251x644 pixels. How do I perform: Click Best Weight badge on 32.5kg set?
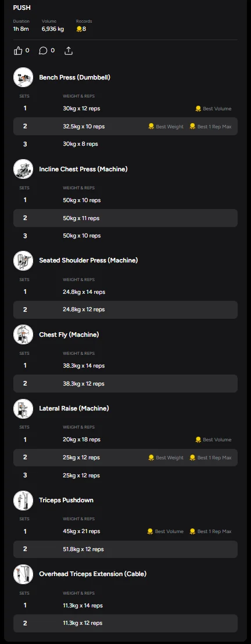[166, 127]
